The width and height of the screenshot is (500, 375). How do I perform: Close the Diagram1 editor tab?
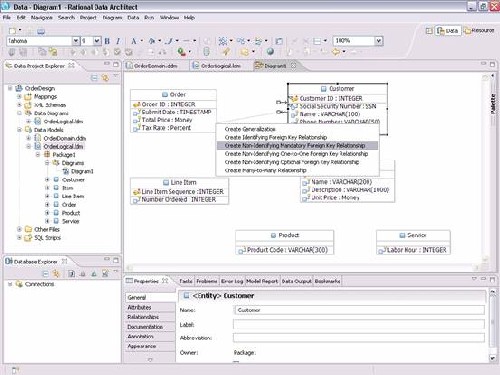(x=293, y=66)
